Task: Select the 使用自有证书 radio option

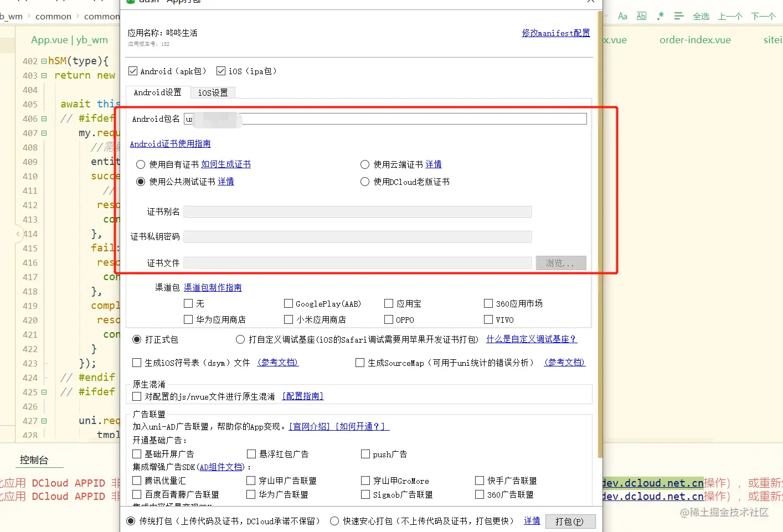Action: tap(141, 164)
